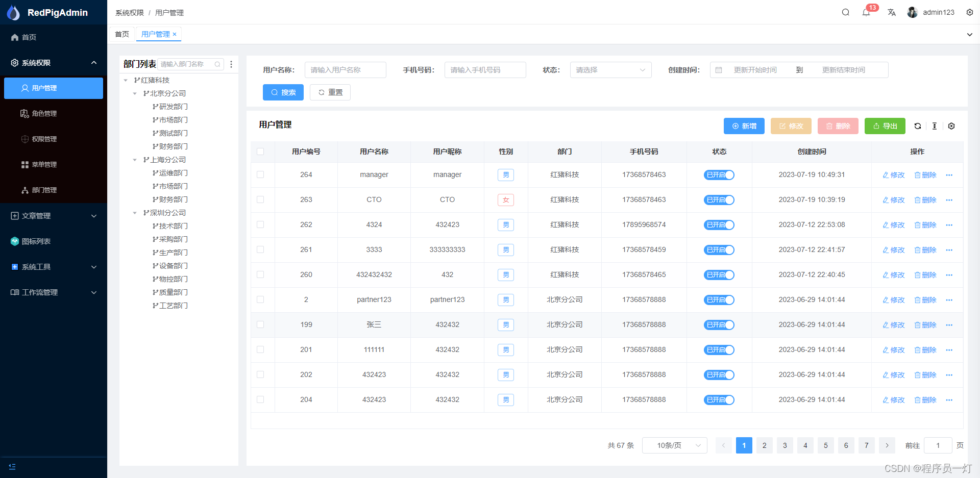Toggle the 已开启 status switch for manager
The image size is (980, 478).
719,175
